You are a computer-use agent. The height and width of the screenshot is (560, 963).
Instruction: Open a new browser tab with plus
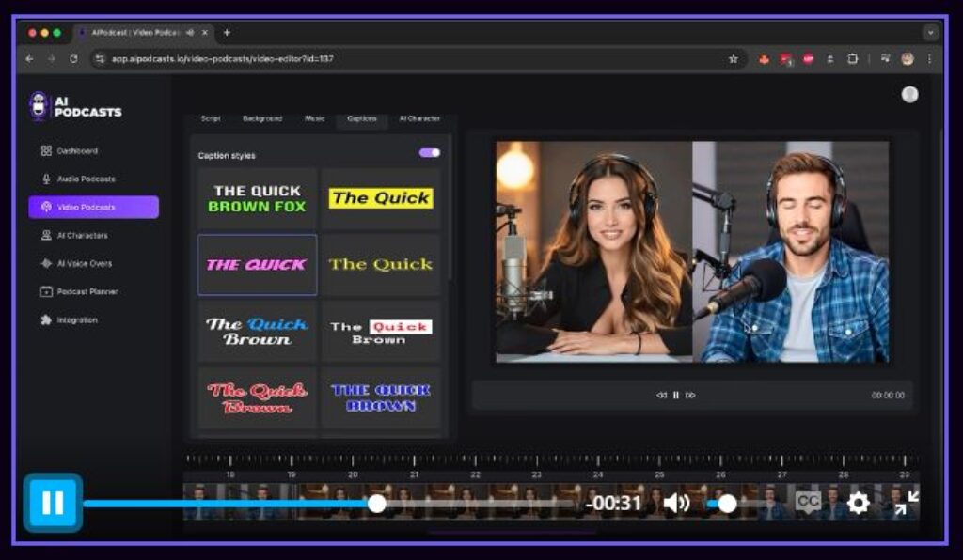click(227, 33)
